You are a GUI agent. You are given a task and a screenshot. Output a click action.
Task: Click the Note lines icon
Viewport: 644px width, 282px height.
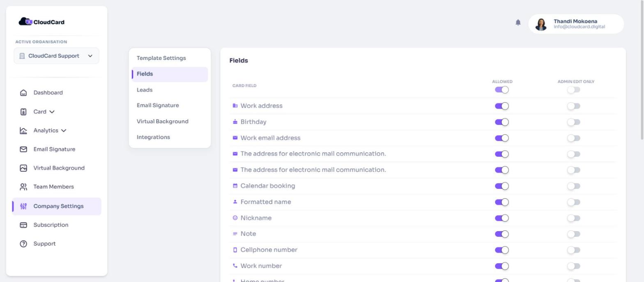tap(235, 234)
